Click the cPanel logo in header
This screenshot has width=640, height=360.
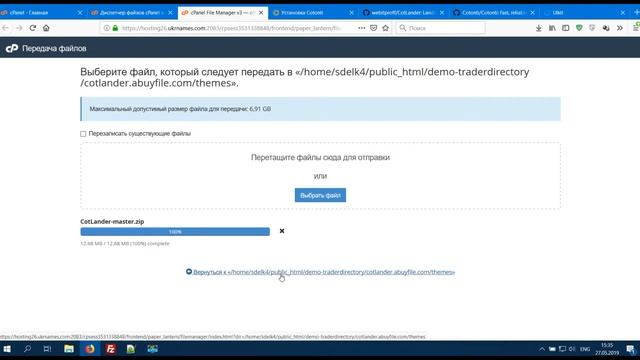point(12,48)
